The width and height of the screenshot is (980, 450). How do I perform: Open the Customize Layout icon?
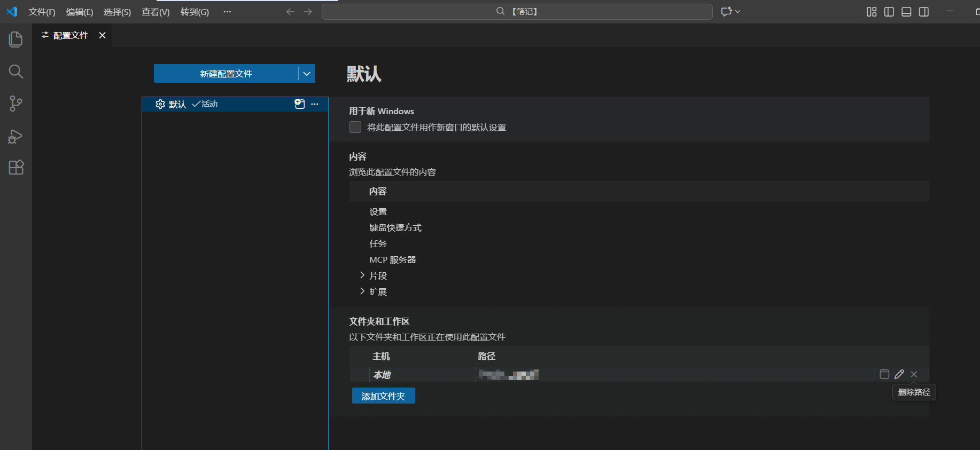(x=872, y=12)
